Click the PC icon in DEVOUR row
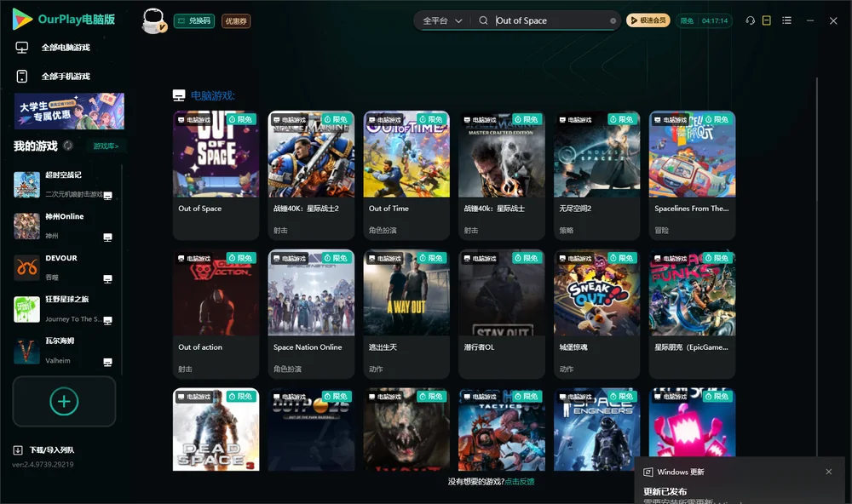852x504 pixels. (x=107, y=279)
